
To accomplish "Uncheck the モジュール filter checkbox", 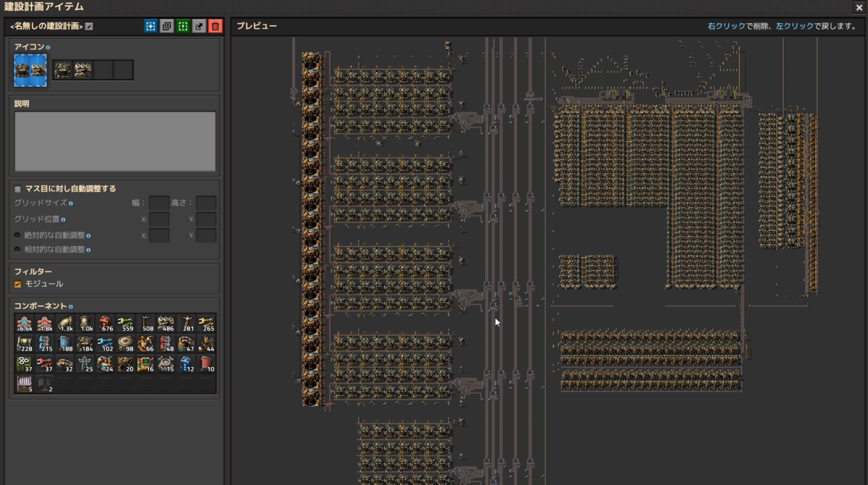I will click(18, 284).
